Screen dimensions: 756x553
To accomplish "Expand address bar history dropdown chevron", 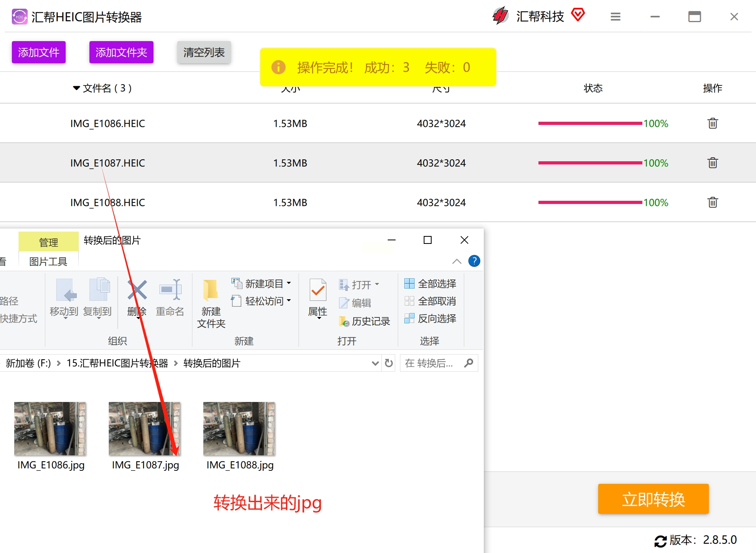I will [375, 363].
